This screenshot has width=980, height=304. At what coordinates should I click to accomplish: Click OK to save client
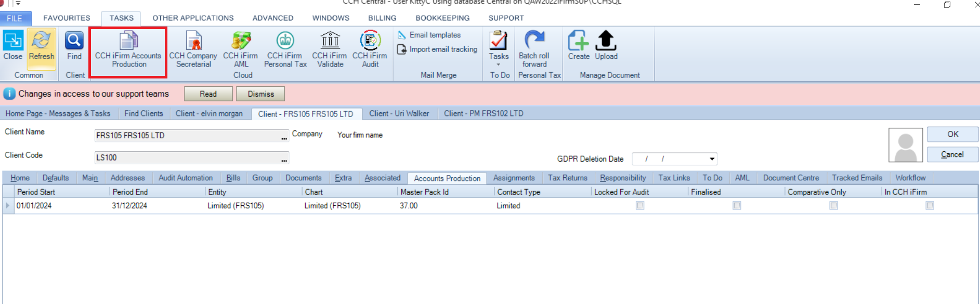tap(952, 134)
